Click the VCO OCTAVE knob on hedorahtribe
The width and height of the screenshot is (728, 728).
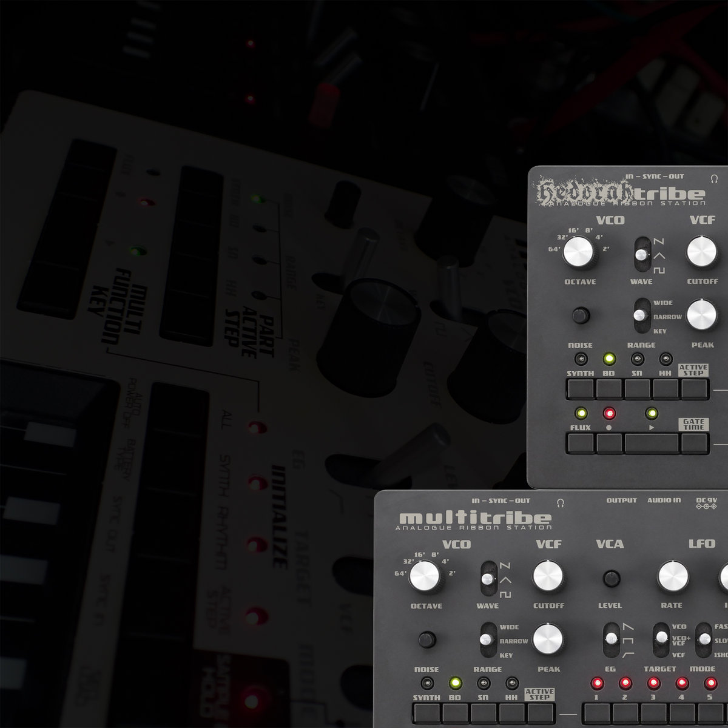578,252
